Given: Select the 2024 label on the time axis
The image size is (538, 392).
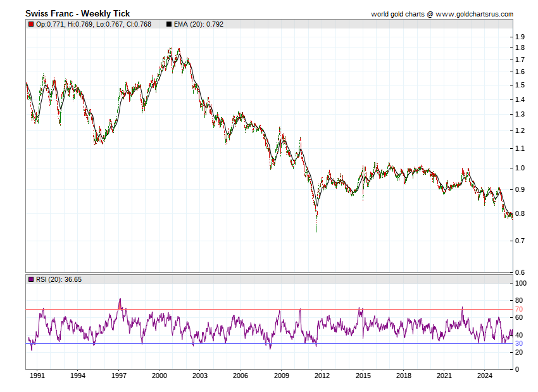Looking at the screenshot, I should point(484,376).
